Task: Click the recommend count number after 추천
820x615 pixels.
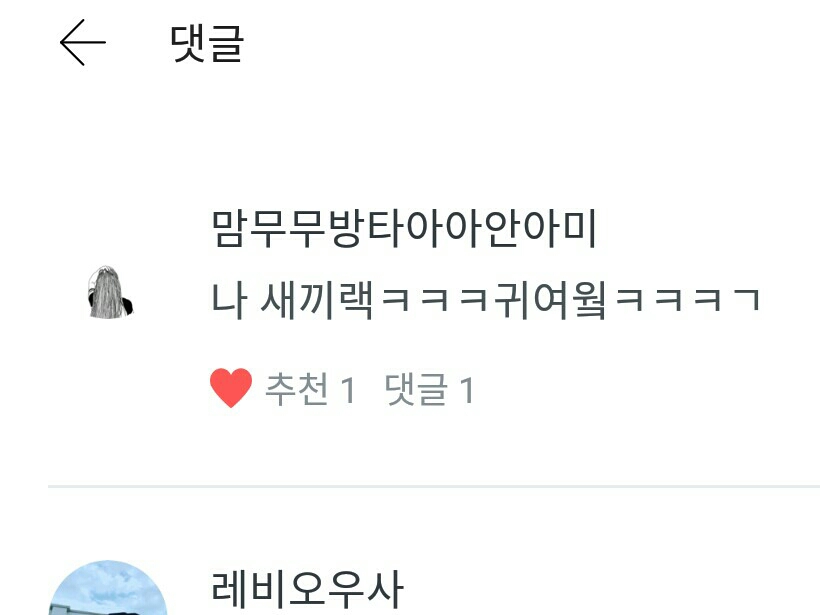Action: (348, 390)
